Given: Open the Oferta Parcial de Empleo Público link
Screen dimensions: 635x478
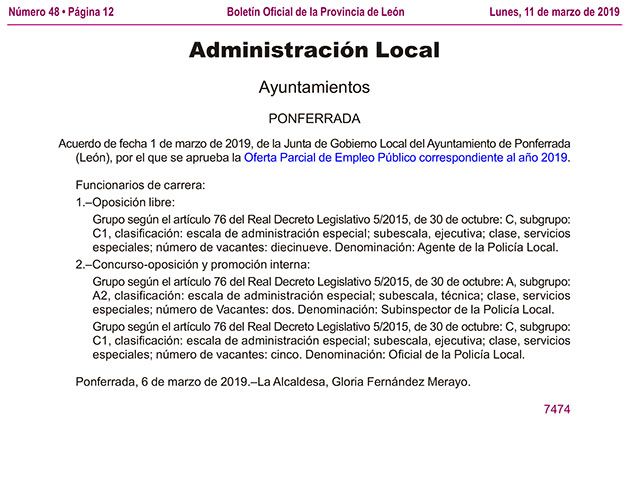Looking at the screenshot, I should [405, 158].
